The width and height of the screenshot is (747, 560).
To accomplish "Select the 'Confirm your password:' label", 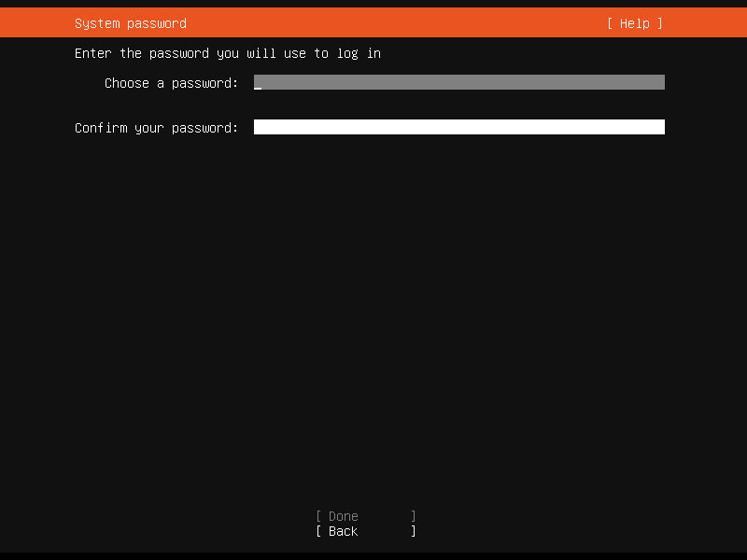I will [156, 128].
